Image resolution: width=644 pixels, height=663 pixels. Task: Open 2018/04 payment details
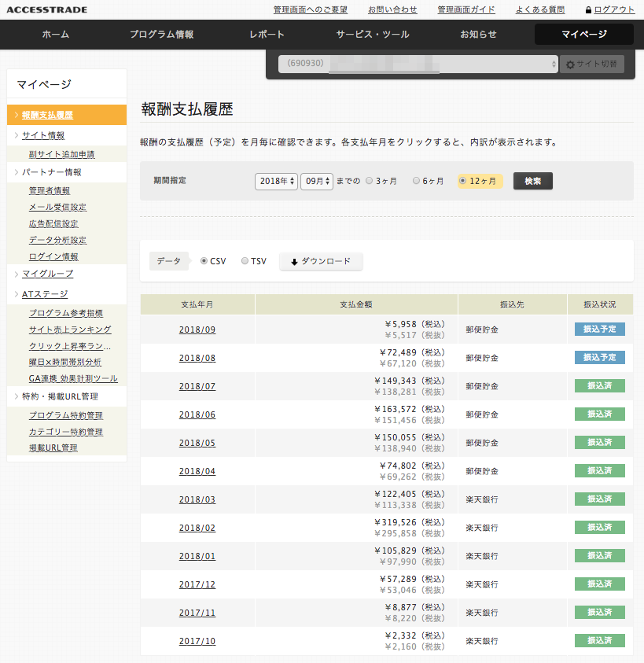pos(197,471)
